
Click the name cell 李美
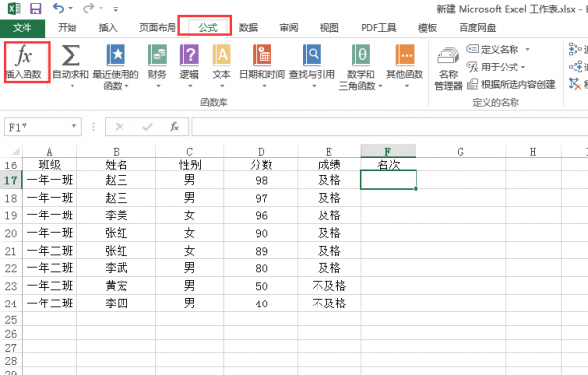(117, 215)
